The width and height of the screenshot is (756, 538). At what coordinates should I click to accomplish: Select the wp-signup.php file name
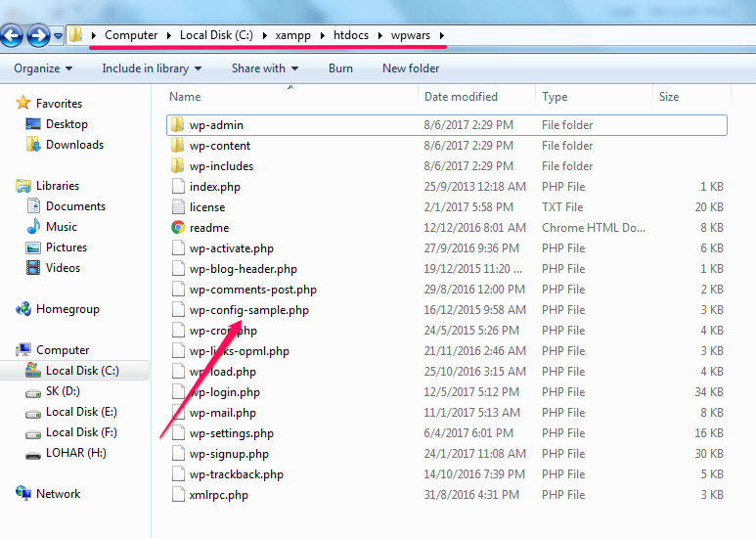coord(229,454)
